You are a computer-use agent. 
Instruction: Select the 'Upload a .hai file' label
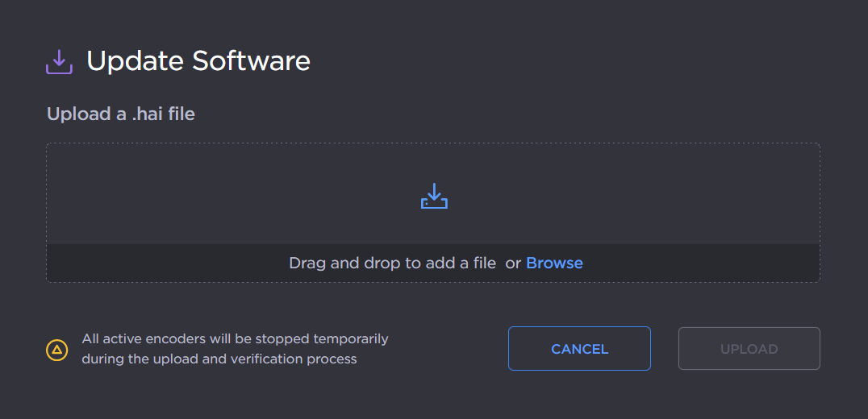[x=121, y=114]
